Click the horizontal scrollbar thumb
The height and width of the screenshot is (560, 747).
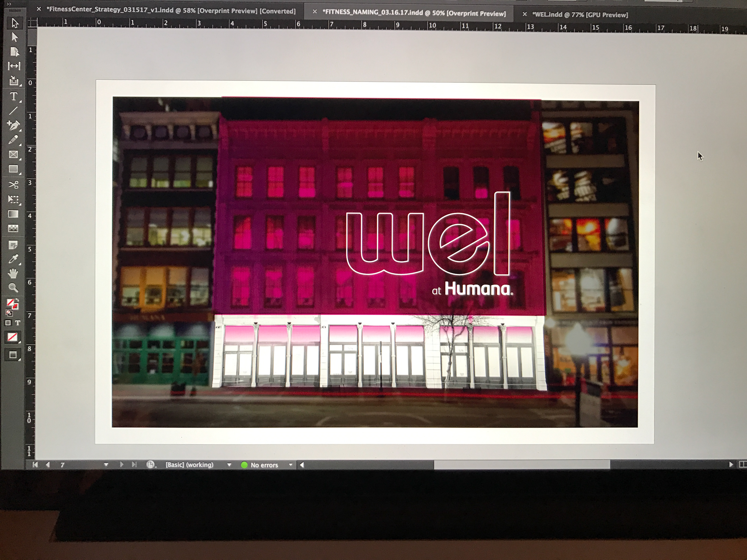click(522, 465)
